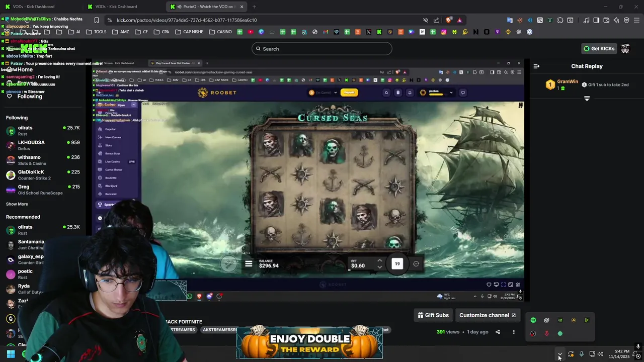This screenshot has width=644, height=362.
Task: Open the CASINO bookmarks folder
Action: [220, 32]
